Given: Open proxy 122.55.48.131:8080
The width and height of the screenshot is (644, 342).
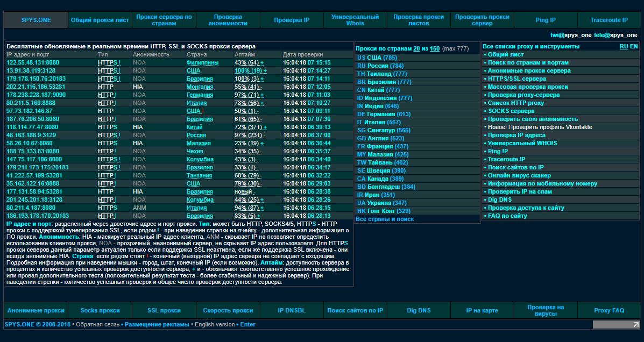Looking at the screenshot, I should pyautogui.click(x=33, y=63).
